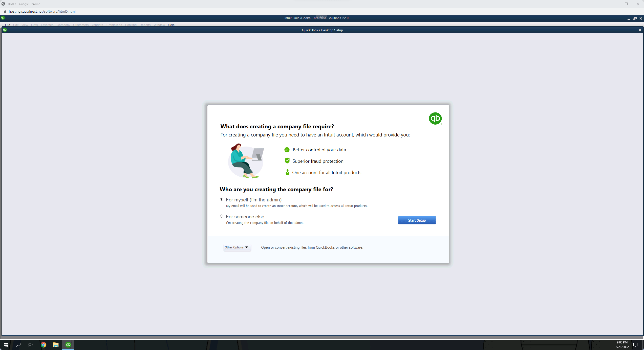The height and width of the screenshot is (350, 644).
Task: Click the green person account icon
Action: click(287, 172)
